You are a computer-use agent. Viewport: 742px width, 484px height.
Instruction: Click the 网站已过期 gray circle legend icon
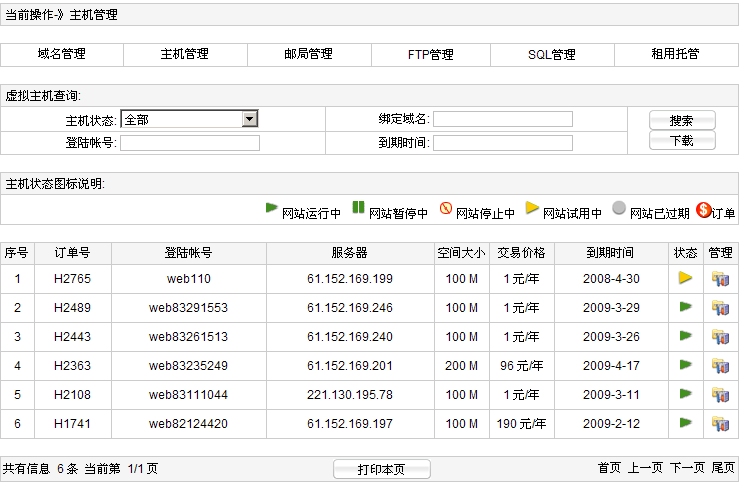click(x=618, y=208)
